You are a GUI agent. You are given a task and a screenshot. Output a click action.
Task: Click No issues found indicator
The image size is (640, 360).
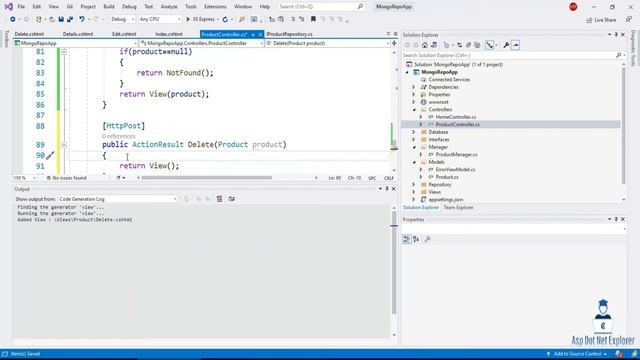tap(67, 178)
